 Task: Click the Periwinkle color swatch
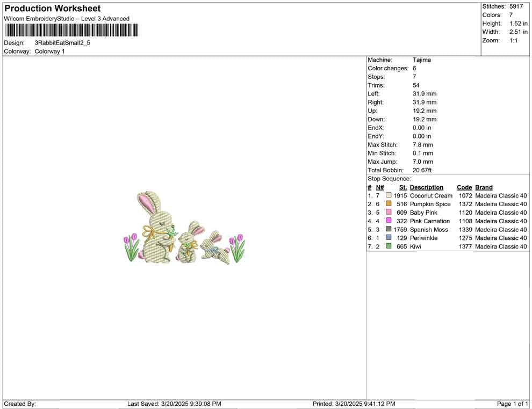[x=387, y=238]
